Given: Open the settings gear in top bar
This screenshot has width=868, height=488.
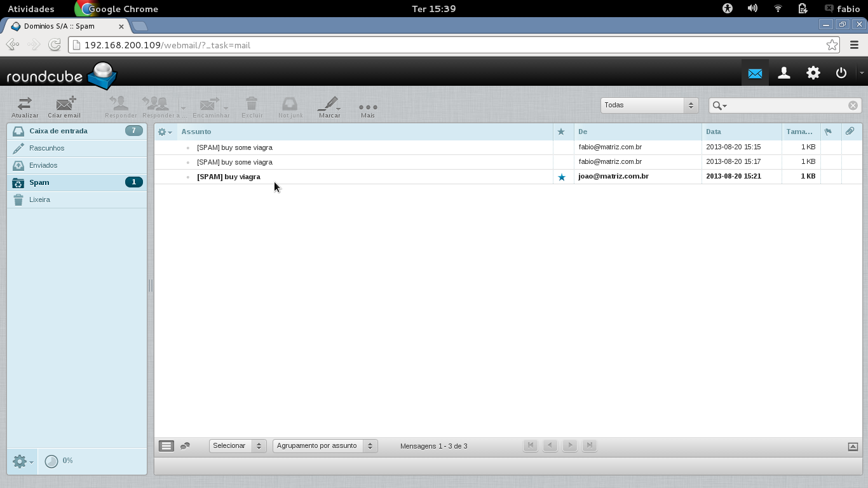Looking at the screenshot, I should click(813, 73).
